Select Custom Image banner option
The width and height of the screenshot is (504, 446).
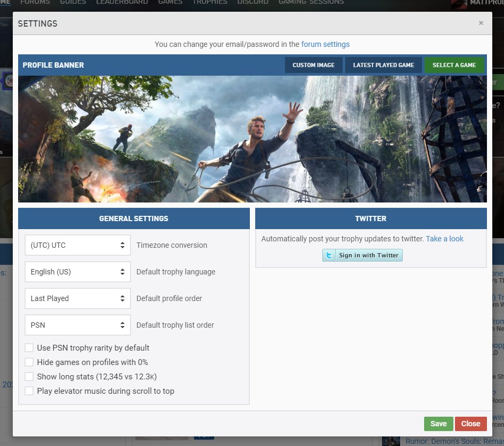[x=313, y=65]
